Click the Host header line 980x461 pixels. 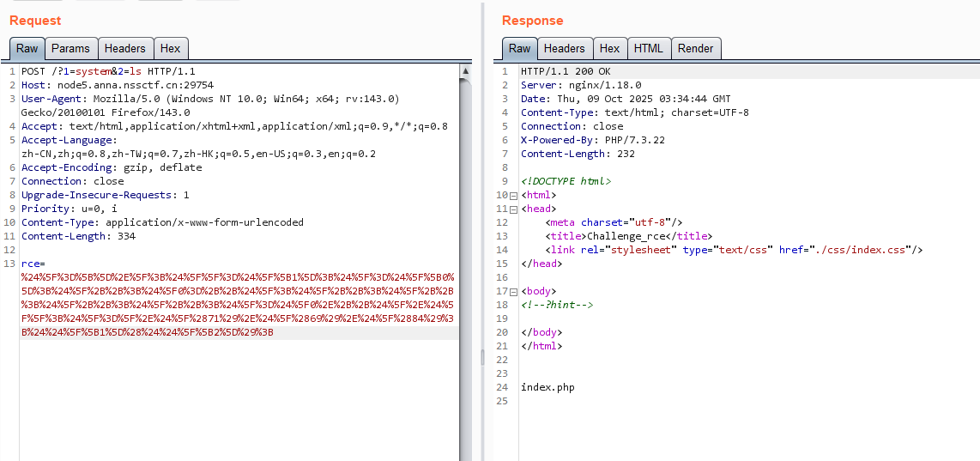coord(118,85)
